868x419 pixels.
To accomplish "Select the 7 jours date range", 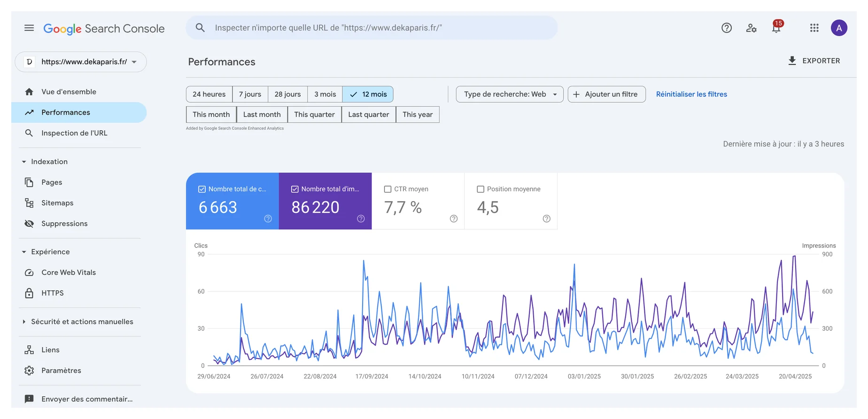I will tap(250, 94).
